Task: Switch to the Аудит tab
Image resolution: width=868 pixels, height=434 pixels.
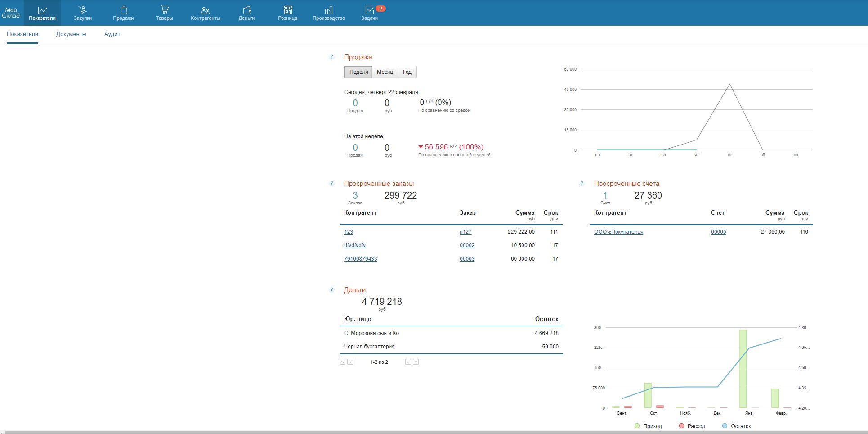Action: (x=112, y=34)
